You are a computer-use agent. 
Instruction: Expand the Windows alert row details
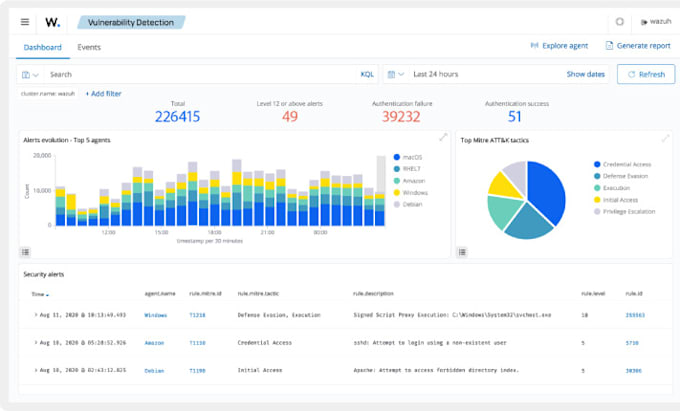coord(36,314)
